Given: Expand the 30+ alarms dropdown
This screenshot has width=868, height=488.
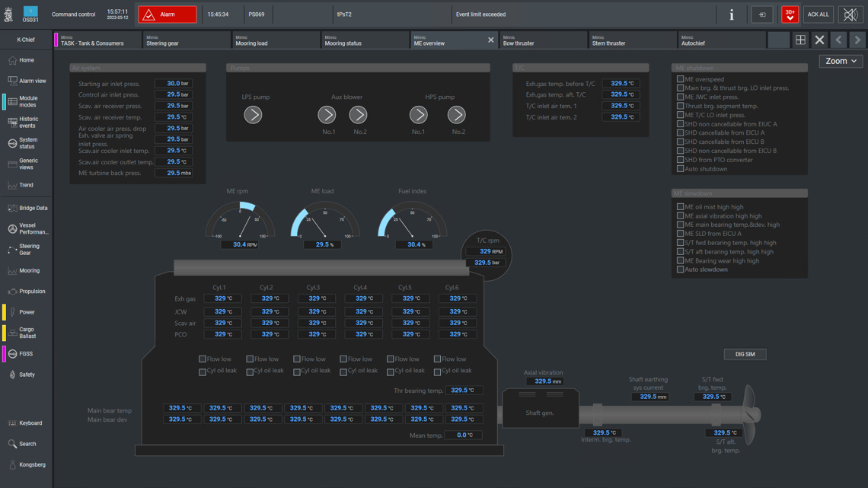Looking at the screenshot, I should (x=790, y=14).
